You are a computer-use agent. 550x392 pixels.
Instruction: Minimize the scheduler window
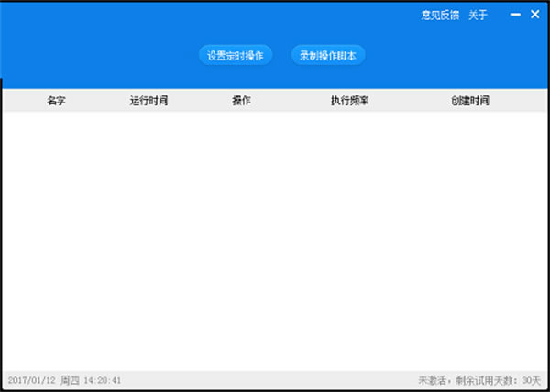[x=516, y=16]
